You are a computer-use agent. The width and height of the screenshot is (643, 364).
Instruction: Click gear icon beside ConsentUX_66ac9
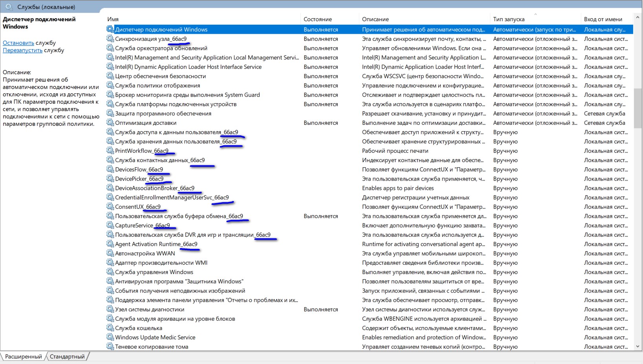110,207
